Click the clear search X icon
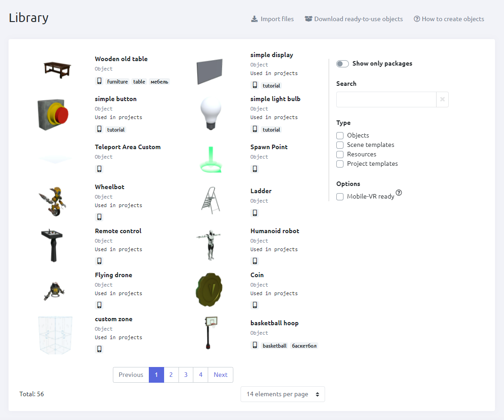504x420 pixels. tap(442, 99)
